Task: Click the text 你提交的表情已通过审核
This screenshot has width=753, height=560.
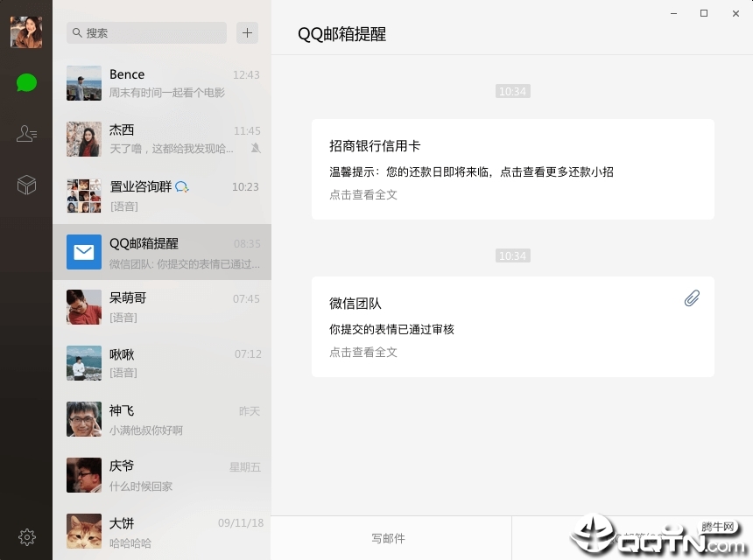Action: click(x=391, y=329)
